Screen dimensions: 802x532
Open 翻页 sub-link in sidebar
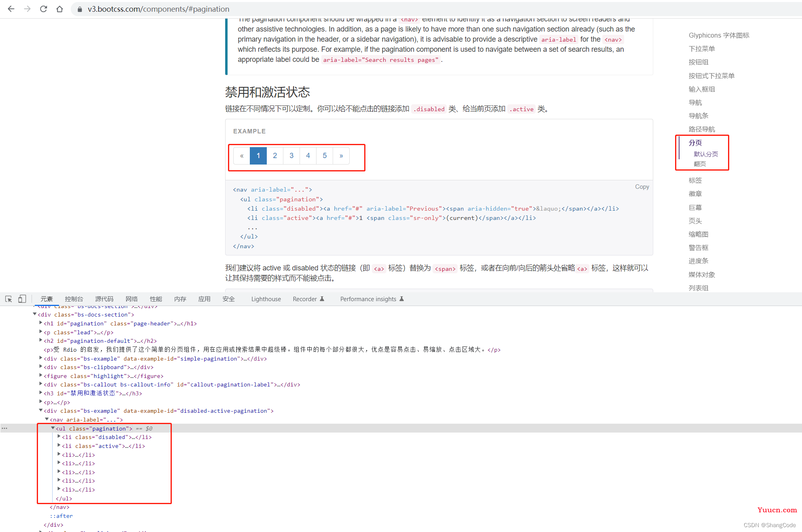700,164
